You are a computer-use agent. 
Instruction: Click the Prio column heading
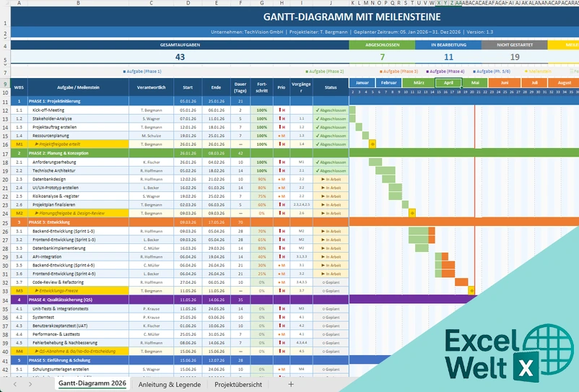point(282,87)
